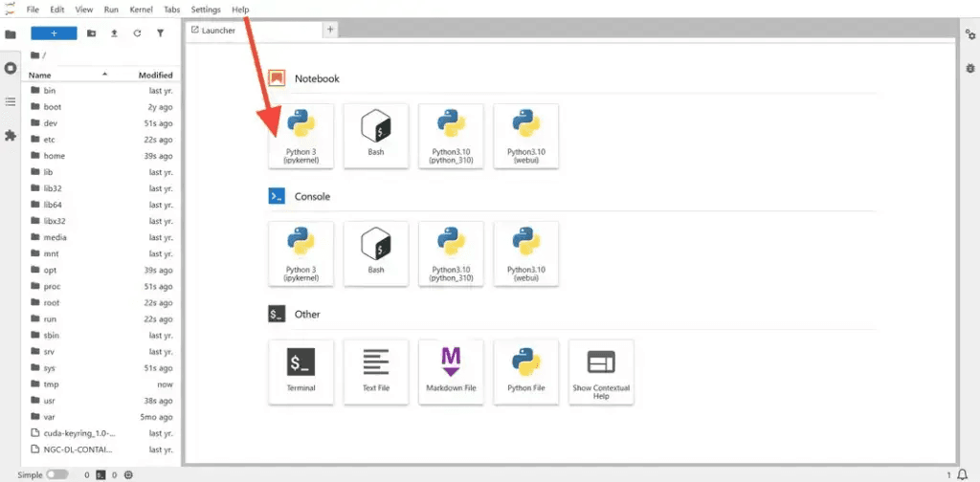
Task: Open the property inspector gears icon
Action: point(969,34)
